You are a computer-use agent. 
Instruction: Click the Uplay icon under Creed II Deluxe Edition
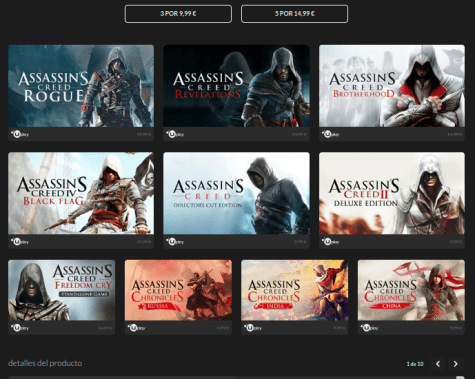(x=330, y=242)
